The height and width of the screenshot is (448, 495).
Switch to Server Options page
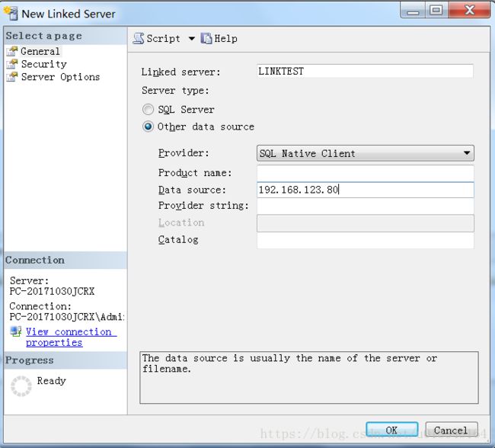click(60, 77)
